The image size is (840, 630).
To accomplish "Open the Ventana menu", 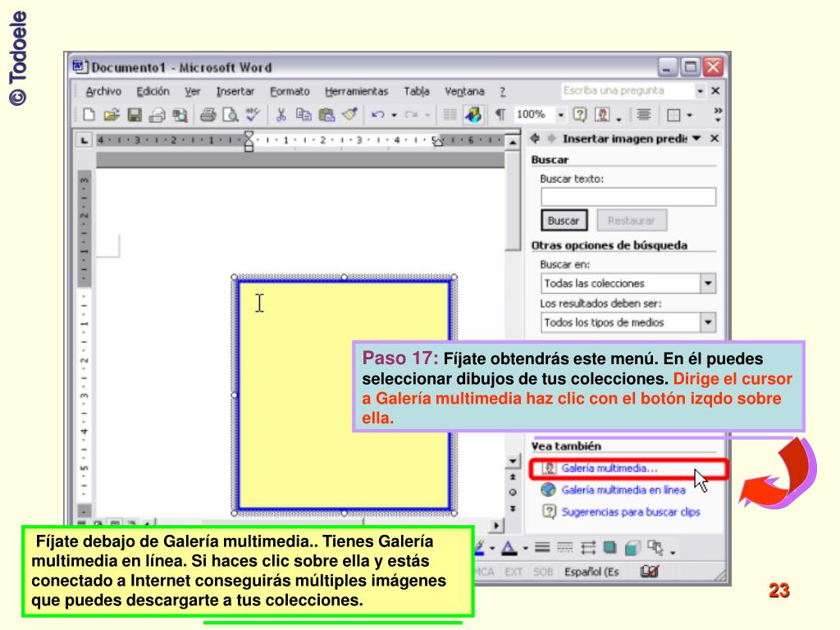I will pyautogui.click(x=464, y=92).
